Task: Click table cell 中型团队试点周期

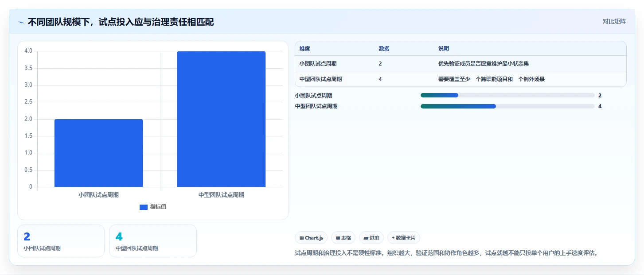Action: tap(320, 79)
